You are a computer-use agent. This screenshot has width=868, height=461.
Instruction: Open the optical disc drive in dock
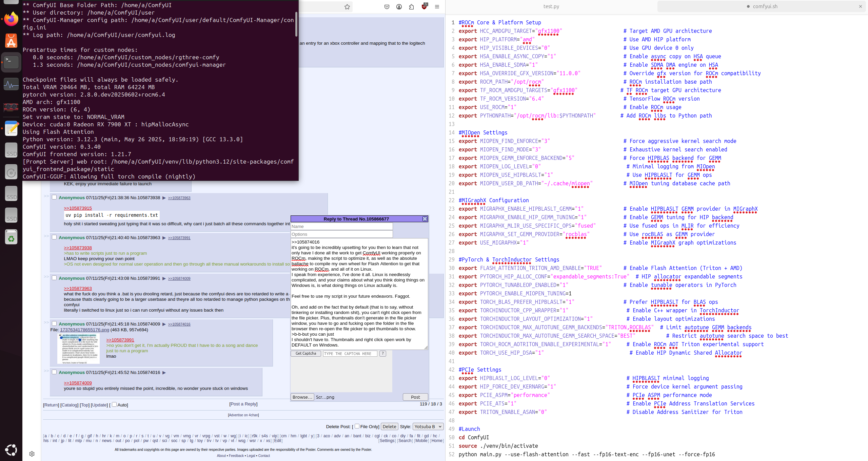point(11,172)
